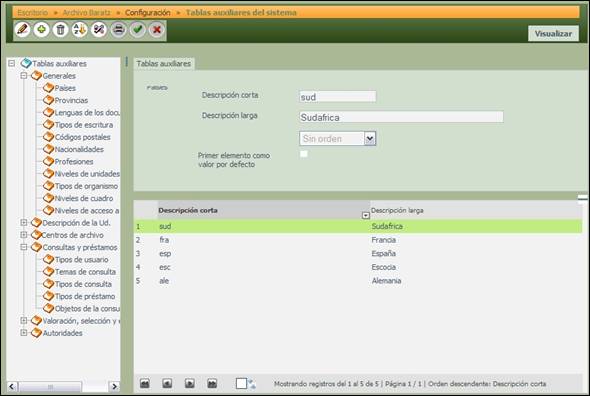Viewport: 590px width, 396px height.
Task: Click Escritorio in the breadcrumb
Action: tap(33, 12)
